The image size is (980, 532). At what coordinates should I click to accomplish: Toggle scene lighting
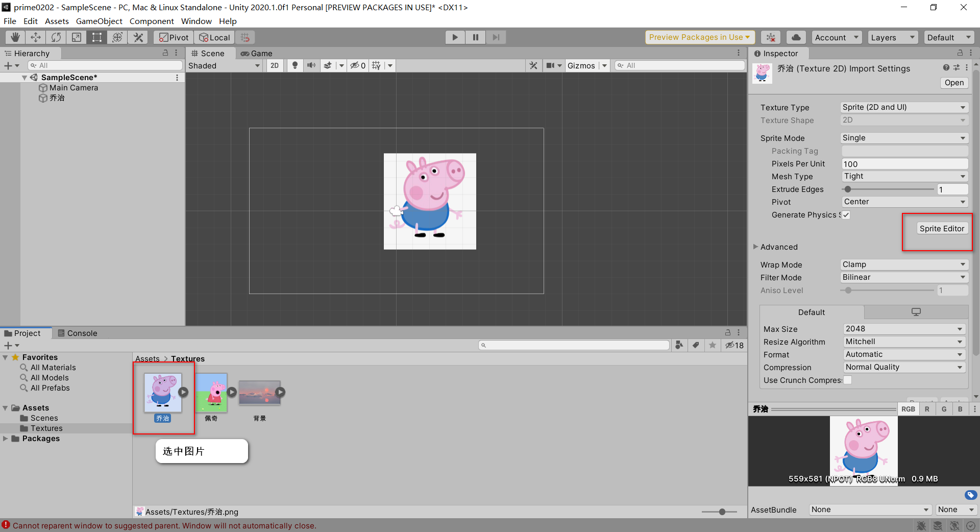295,65
